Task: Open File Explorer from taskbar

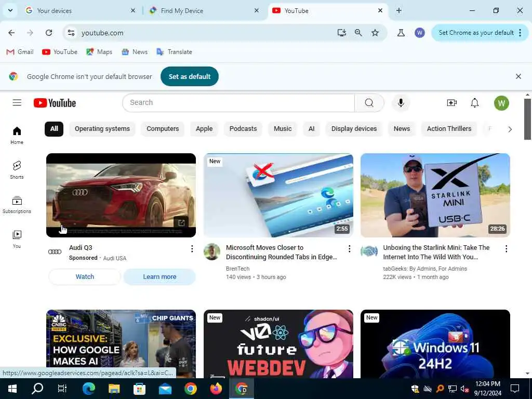Action: point(114,389)
